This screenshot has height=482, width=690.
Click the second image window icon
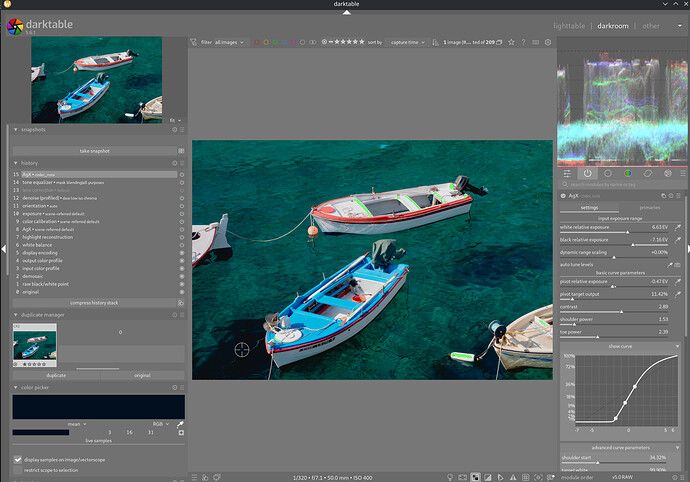click(217, 477)
